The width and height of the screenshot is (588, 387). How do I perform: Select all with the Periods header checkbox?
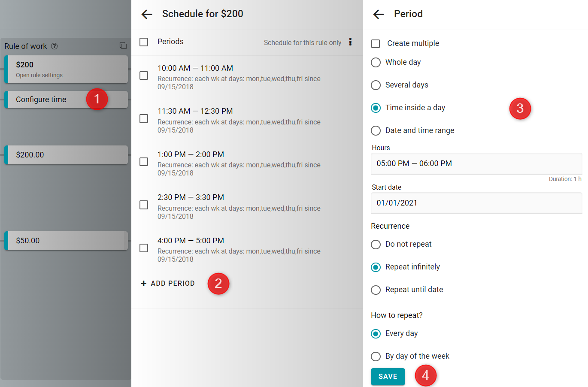144,42
